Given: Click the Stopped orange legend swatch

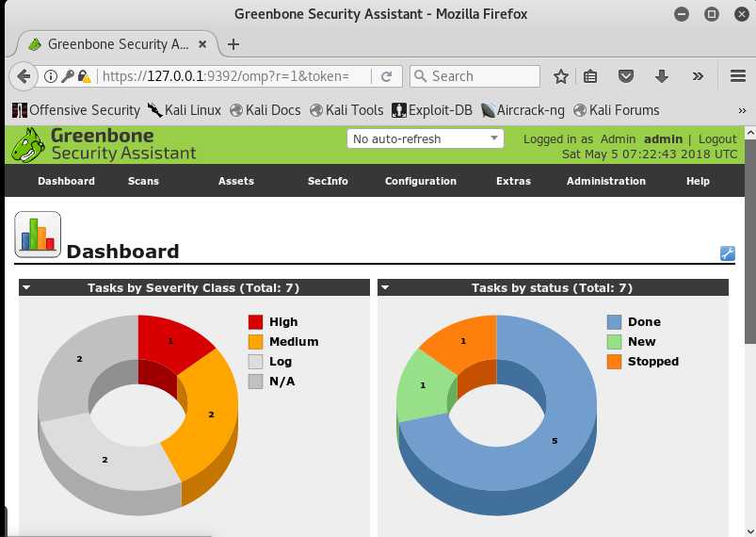Looking at the screenshot, I should tap(614, 362).
